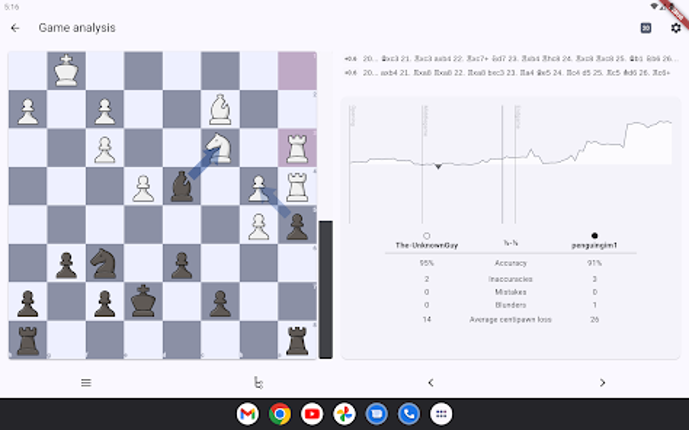The image size is (689, 430).
Task: Step back to the previous move
Action: point(430,382)
